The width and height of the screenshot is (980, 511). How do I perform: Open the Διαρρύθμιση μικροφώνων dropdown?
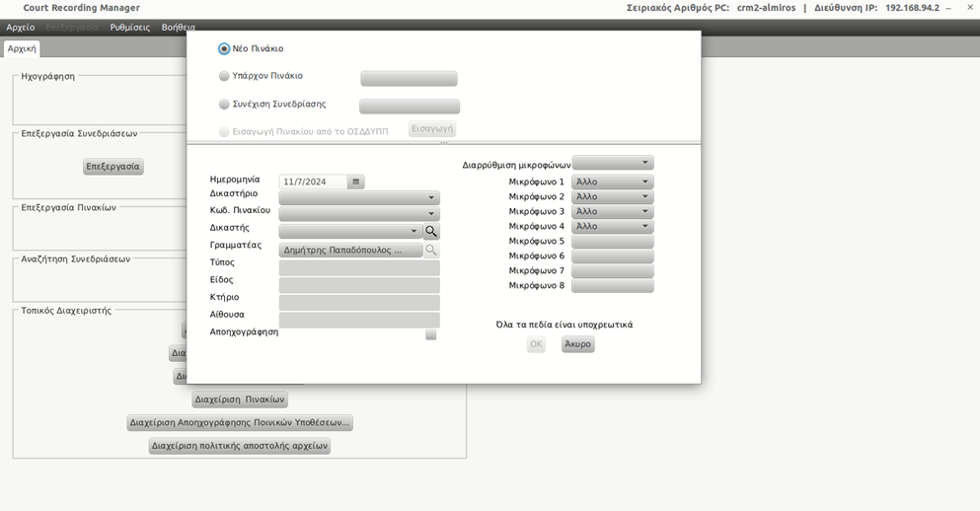(613, 163)
